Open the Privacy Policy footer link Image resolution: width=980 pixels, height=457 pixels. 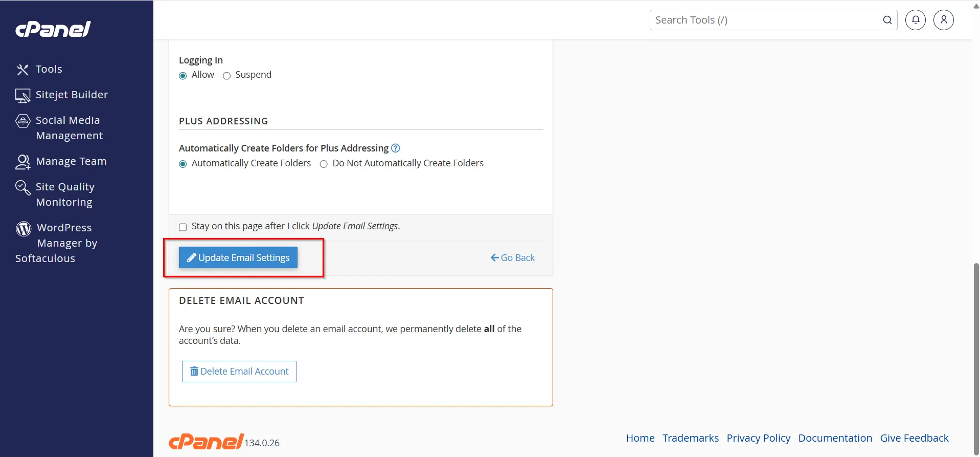tap(759, 438)
